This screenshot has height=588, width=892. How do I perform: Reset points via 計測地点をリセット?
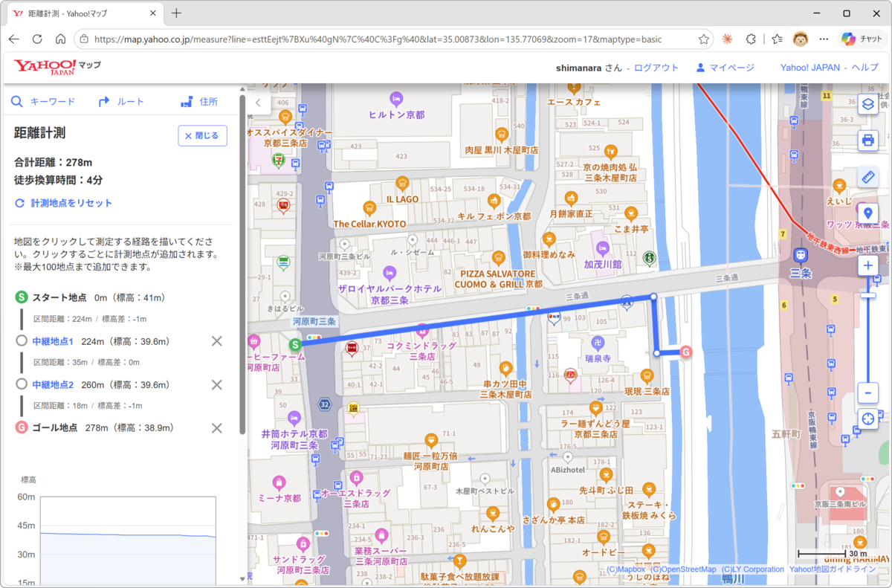coord(64,203)
